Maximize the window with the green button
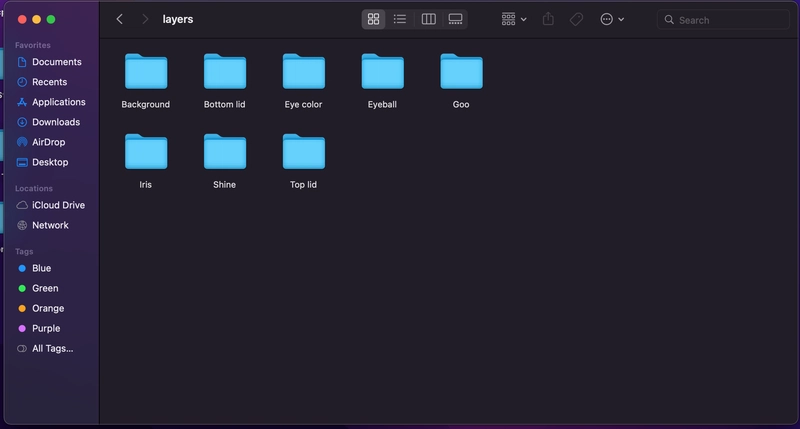800x429 pixels. [51, 19]
